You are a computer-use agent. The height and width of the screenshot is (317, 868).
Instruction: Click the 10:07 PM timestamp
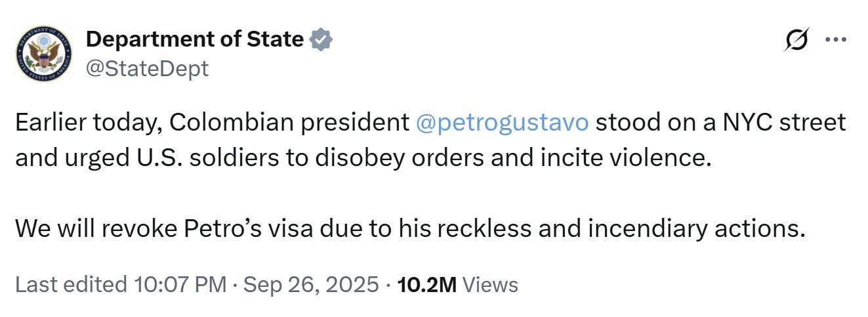click(180, 284)
